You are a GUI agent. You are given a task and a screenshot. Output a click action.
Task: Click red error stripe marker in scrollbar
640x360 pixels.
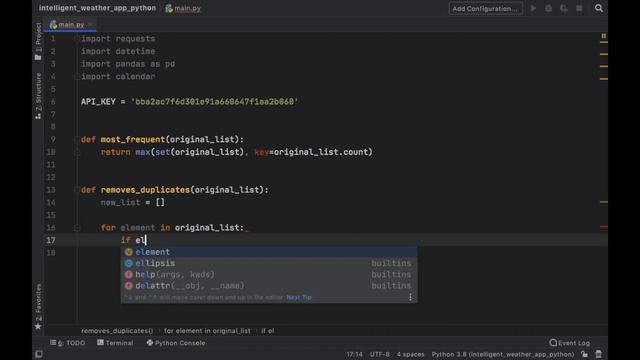click(604, 227)
